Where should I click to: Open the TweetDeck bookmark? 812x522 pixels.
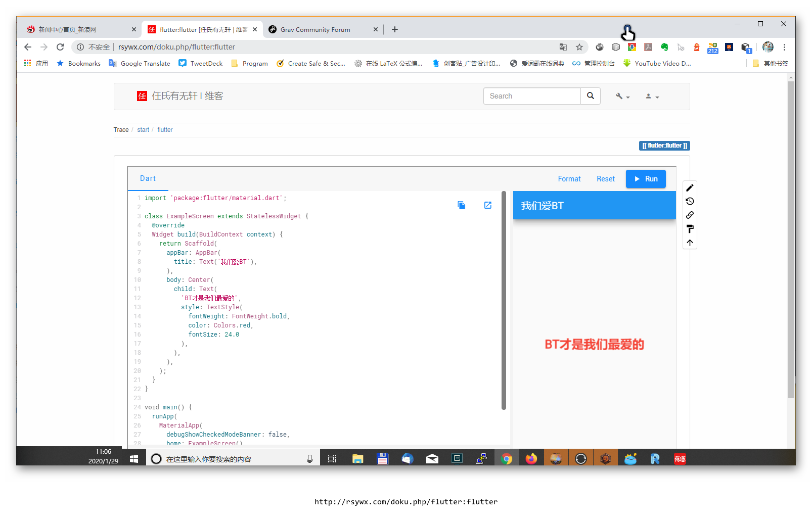click(201, 63)
